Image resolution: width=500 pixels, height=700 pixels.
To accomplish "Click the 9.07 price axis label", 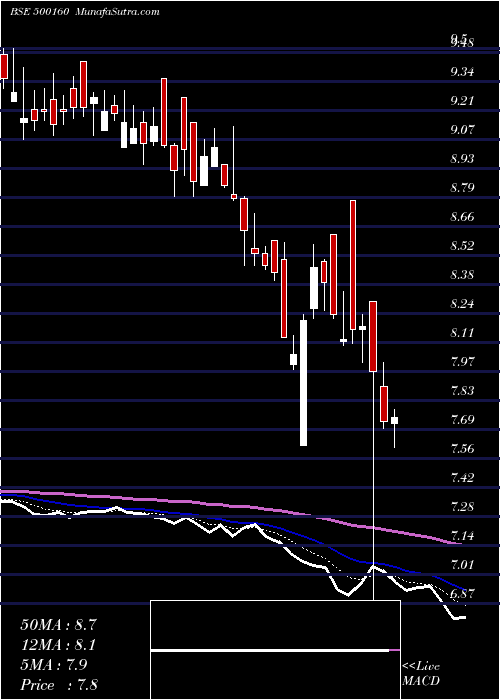I will pos(462,130).
